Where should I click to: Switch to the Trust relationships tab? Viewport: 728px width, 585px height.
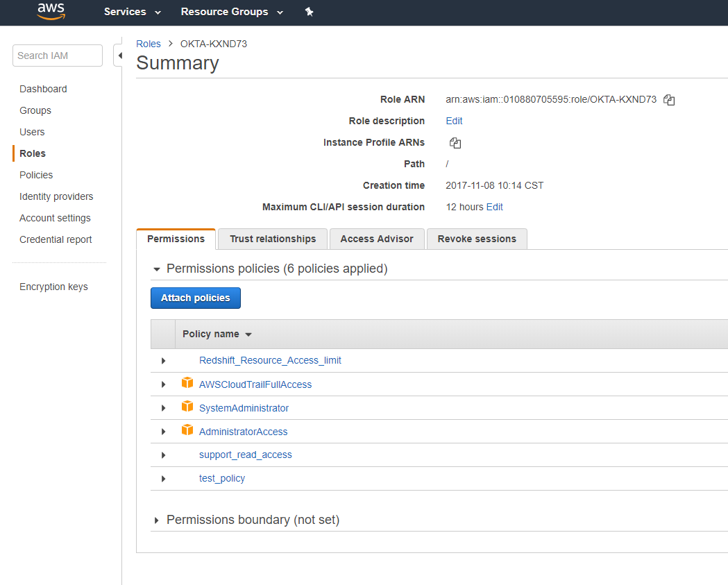273,239
